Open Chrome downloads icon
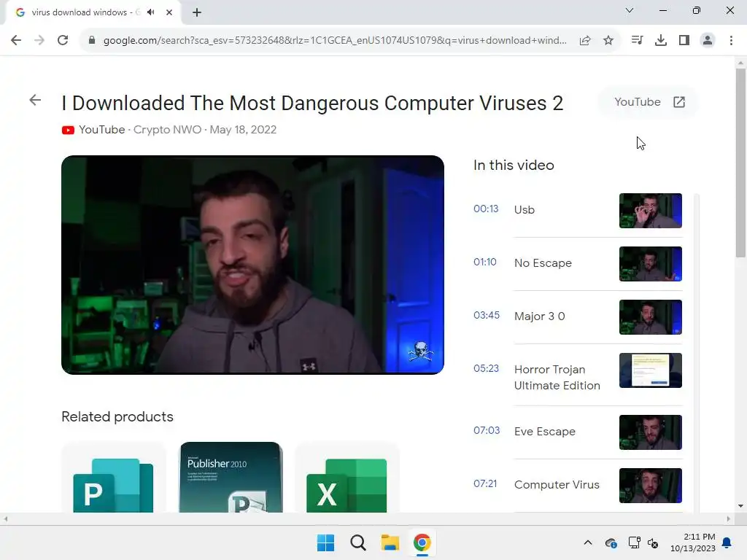The height and width of the screenshot is (560, 747). coord(661,40)
